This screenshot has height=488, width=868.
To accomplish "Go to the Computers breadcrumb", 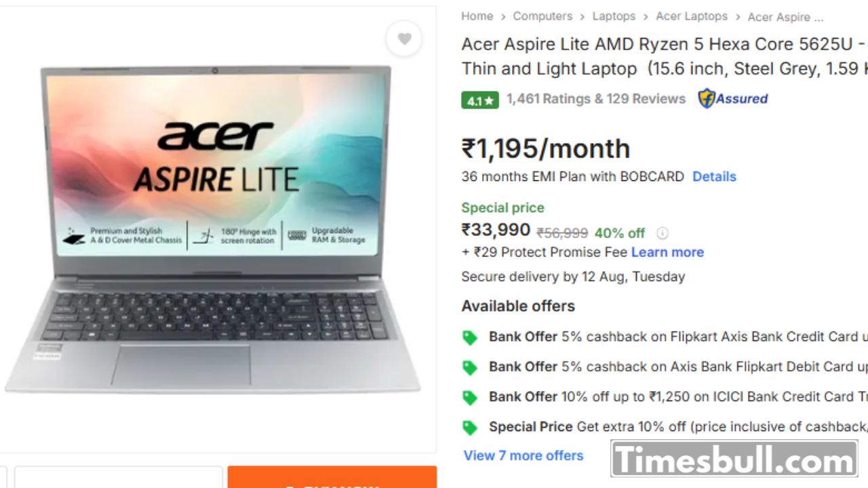I will coord(542,16).
